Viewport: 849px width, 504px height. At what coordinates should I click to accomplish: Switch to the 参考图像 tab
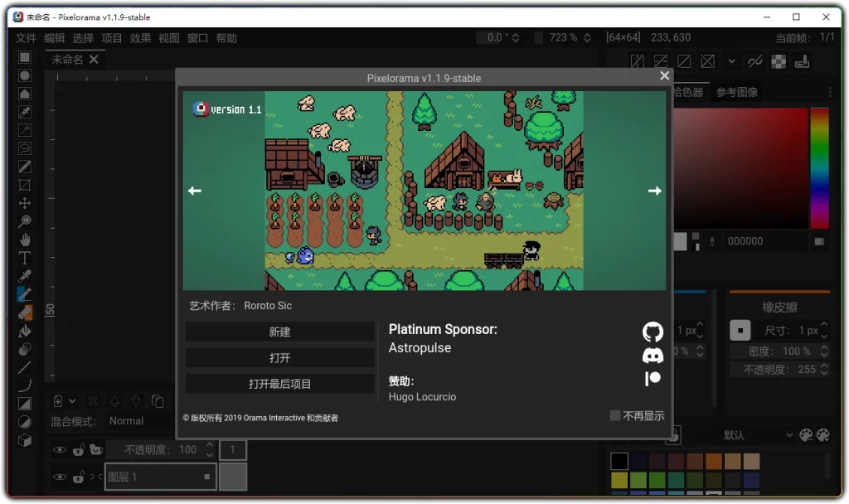736,92
